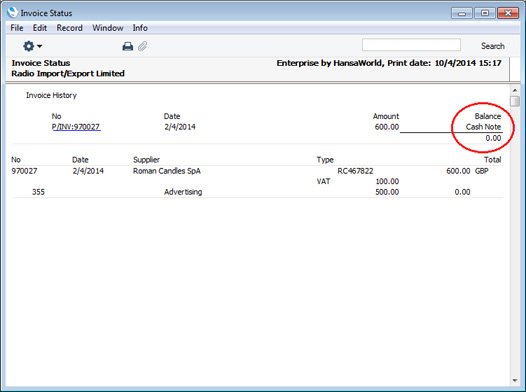Open the Info menu
Viewport: 526px width, 392px height.
pyautogui.click(x=140, y=28)
